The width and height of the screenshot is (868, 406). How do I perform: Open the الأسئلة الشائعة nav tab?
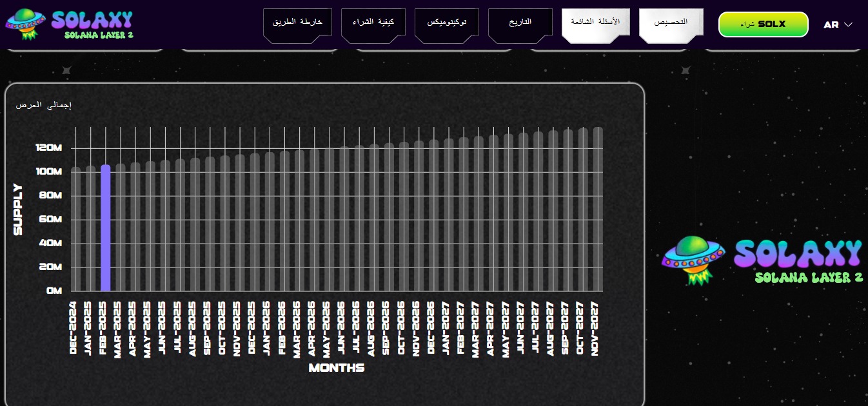pyautogui.click(x=596, y=26)
